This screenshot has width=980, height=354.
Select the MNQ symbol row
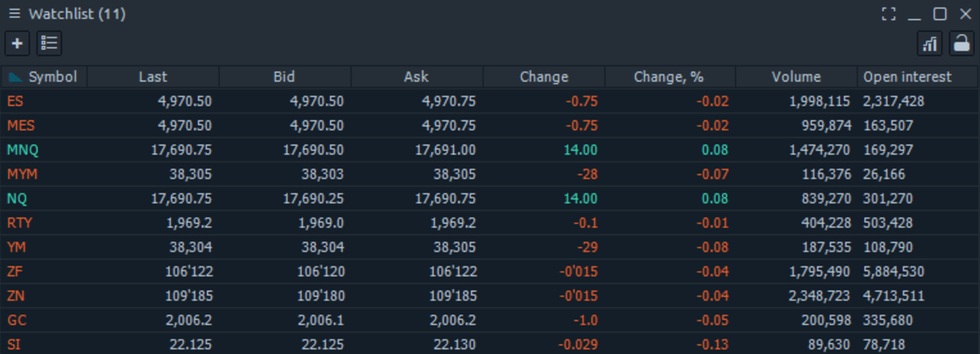(x=22, y=150)
